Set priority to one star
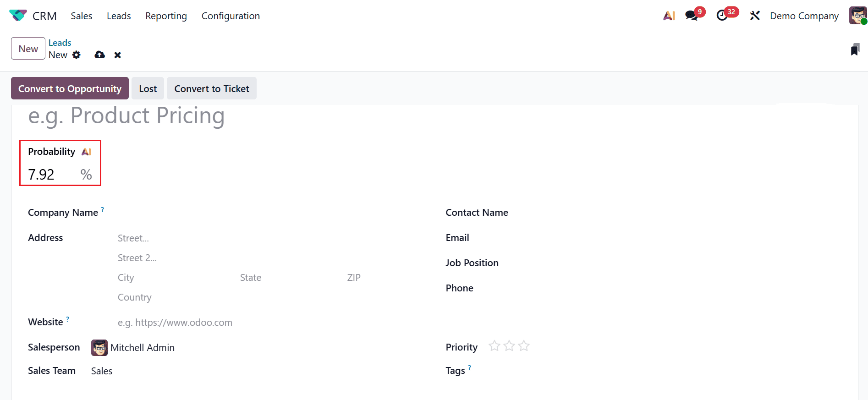The height and width of the screenshot is (400, 868). click(494, 346)
